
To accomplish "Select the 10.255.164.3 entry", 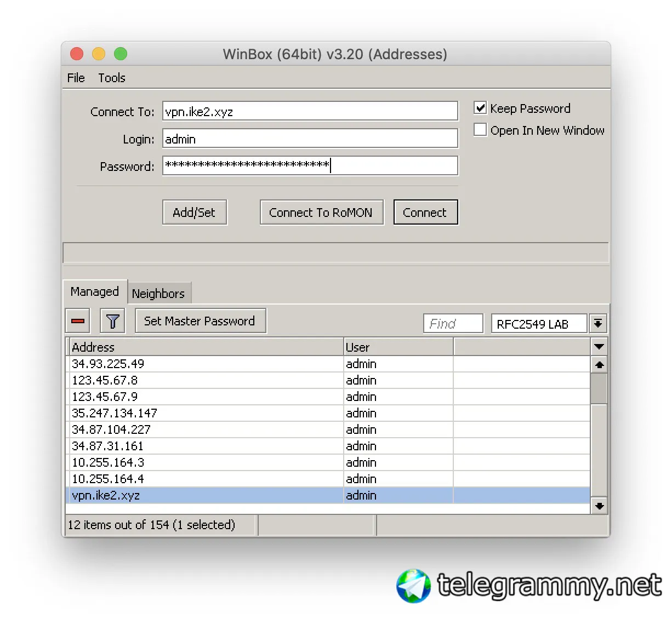I will click(328, 462).
